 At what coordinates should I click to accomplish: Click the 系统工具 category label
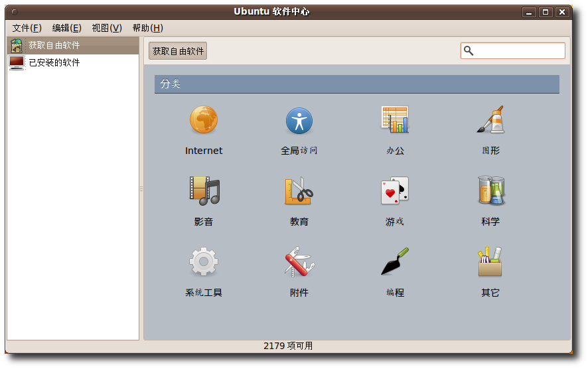(x=204, y=293)
